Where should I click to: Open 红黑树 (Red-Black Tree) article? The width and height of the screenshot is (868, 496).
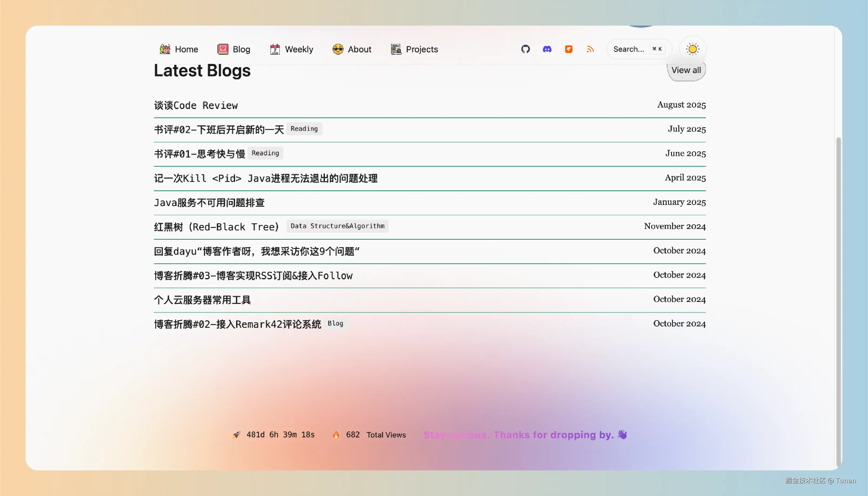pyautogui.click(x=216, y=227)
